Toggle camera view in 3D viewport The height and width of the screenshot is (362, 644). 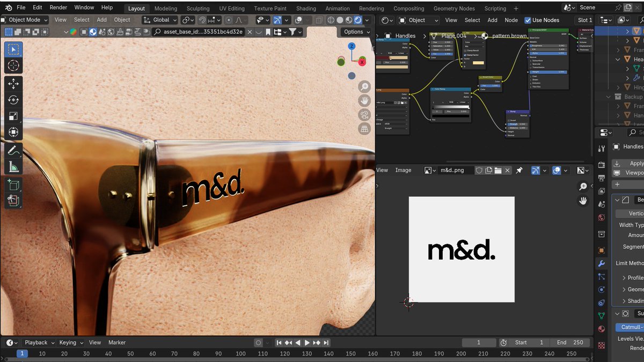point(365,115)
